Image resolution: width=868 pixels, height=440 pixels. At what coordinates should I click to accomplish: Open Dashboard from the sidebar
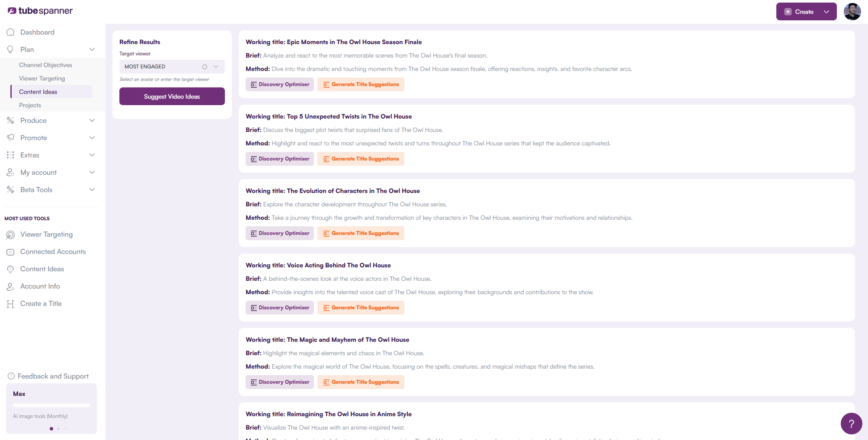coord(37,32)
